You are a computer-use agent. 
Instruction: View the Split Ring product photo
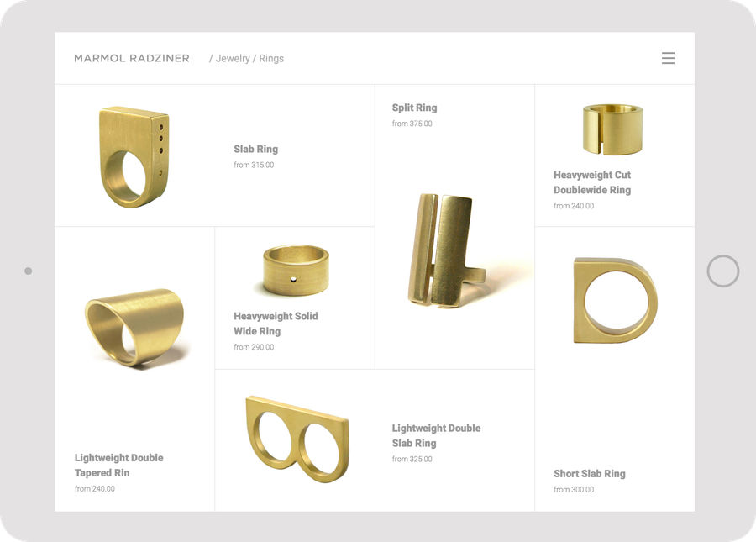447,250
